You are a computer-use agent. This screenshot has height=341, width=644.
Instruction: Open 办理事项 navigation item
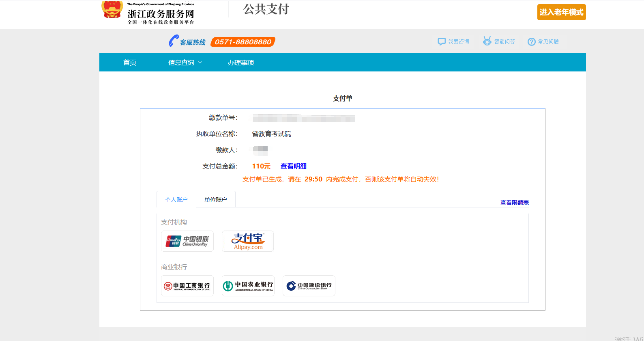(241, 63)
